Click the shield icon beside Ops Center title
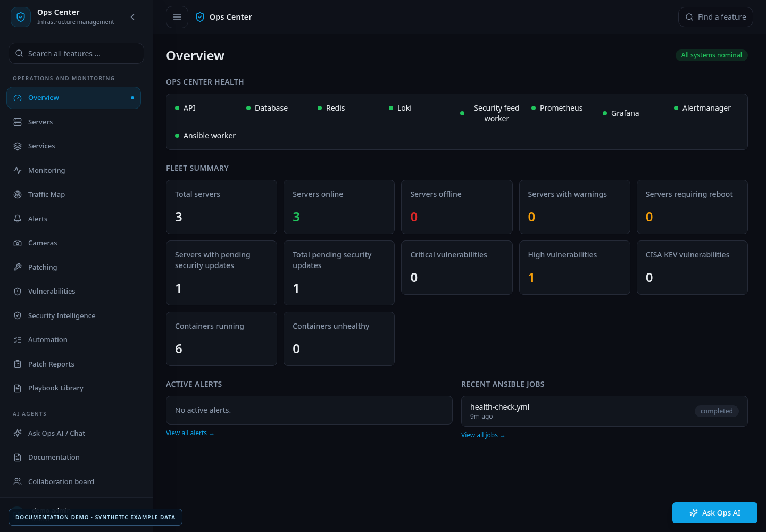Viewport: 766px width, 532px height. tap(200, 17)
